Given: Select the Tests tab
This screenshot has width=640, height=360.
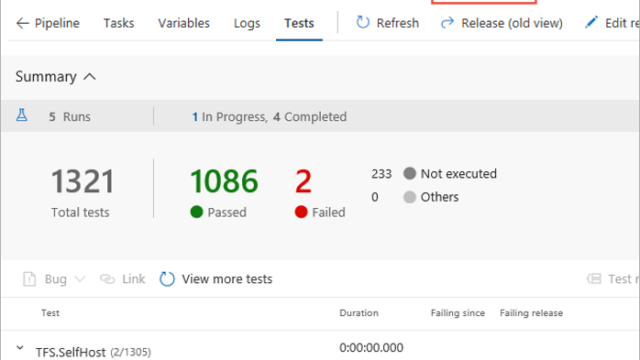Looking at the screenshot, I should (299, 23).
